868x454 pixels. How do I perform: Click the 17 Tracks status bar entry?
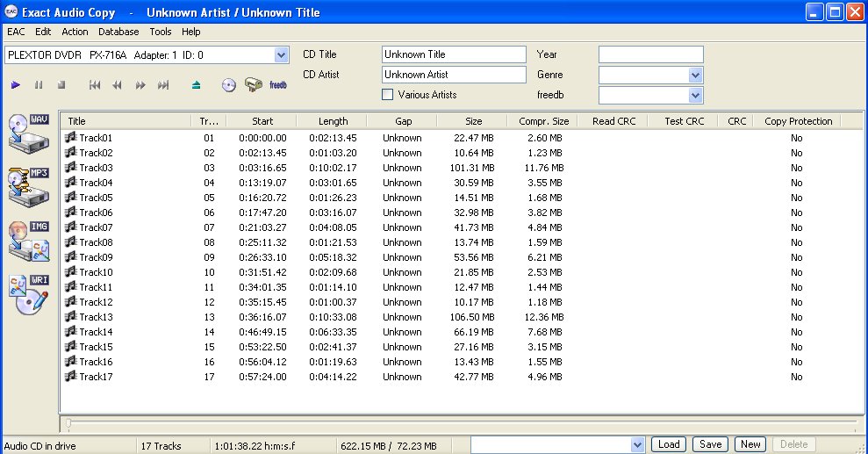161,446
